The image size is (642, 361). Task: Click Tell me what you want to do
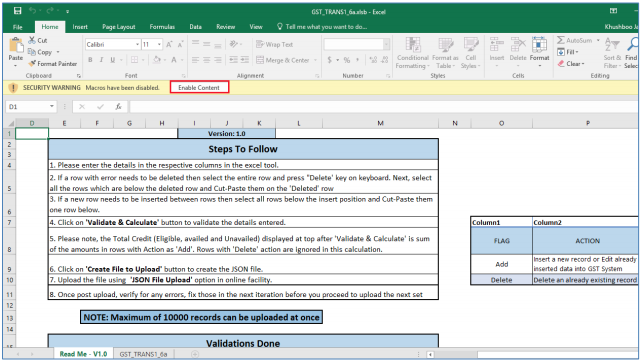[x=322, y=27]
